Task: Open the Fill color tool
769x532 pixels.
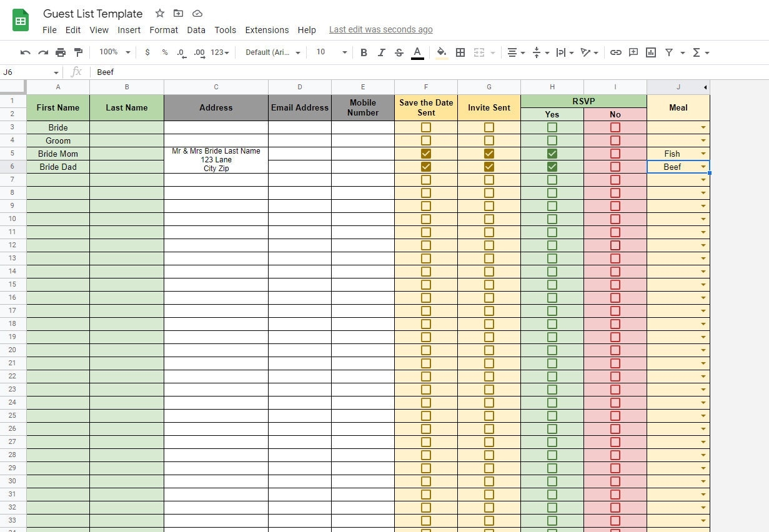Action: [441, 52]
